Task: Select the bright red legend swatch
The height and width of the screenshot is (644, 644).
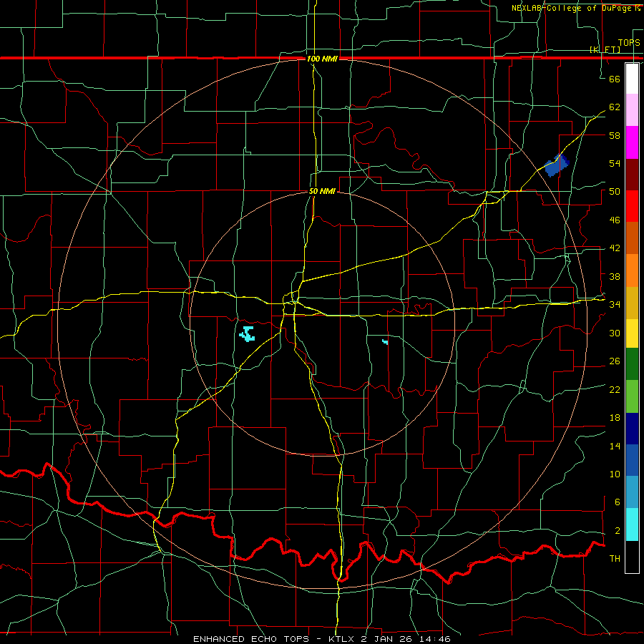Action: 632,207
